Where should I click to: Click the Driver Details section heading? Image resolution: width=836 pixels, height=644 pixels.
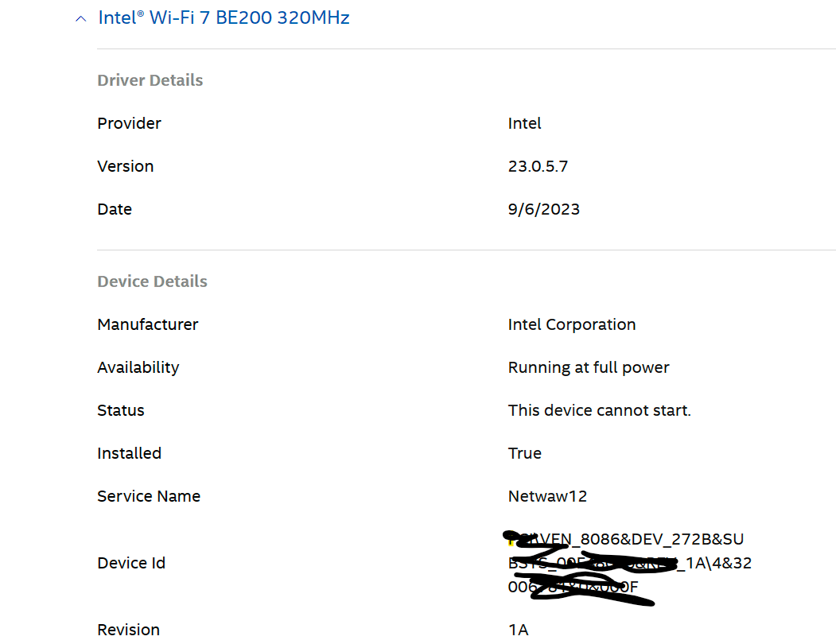150,80
